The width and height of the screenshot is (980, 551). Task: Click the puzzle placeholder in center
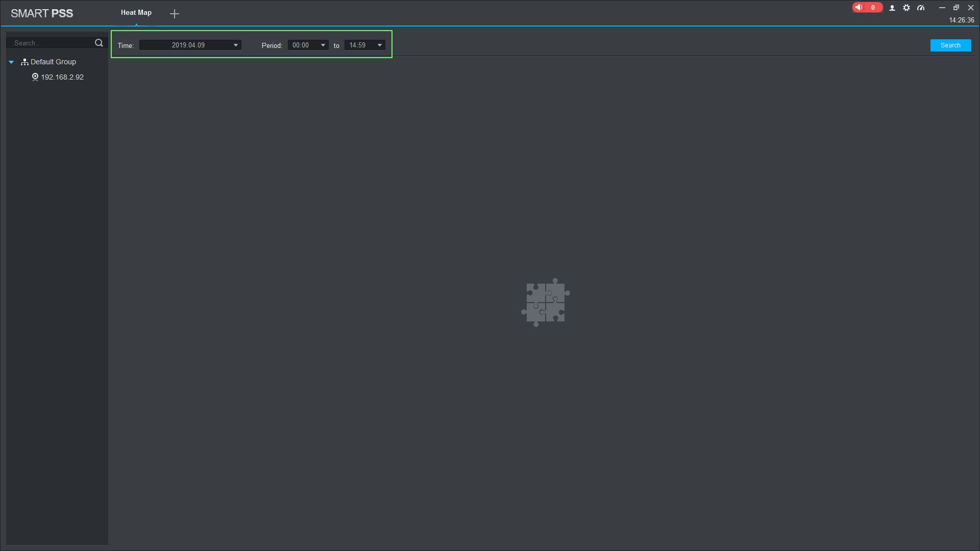(x=545, y=303)
